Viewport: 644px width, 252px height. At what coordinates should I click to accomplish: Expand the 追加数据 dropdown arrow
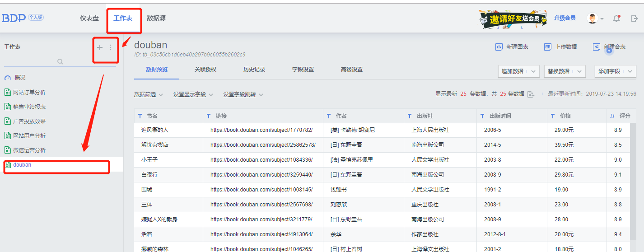tap(533, 71)
